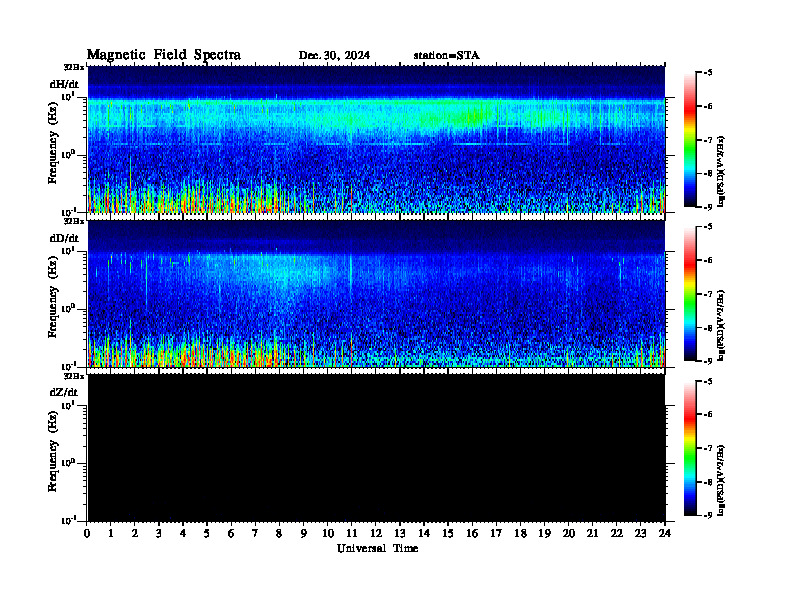Viewport: 792px width, 612px height.
Task: Click the color scale bar beside dD/dt
Action: pyautogui.click(x=690, y=294)
